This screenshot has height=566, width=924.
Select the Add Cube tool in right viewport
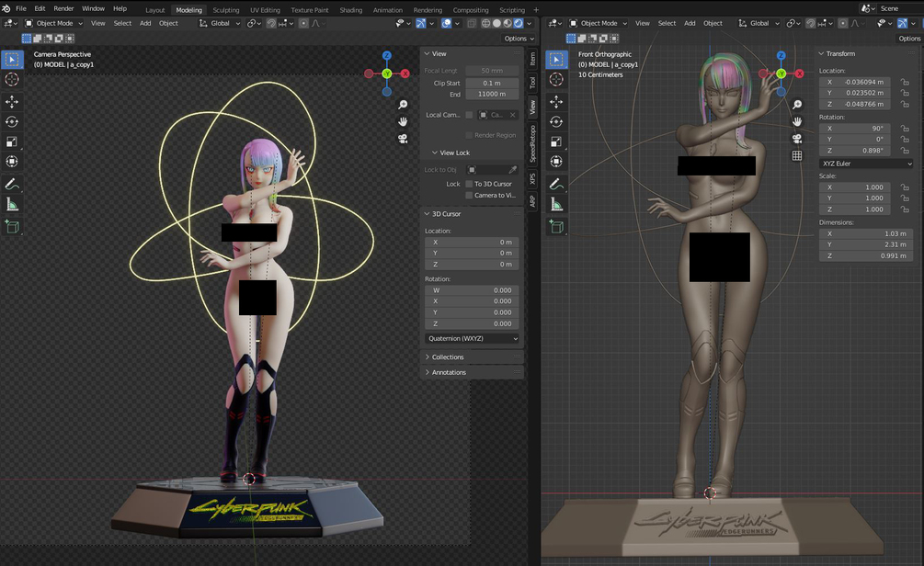[556, 227]
